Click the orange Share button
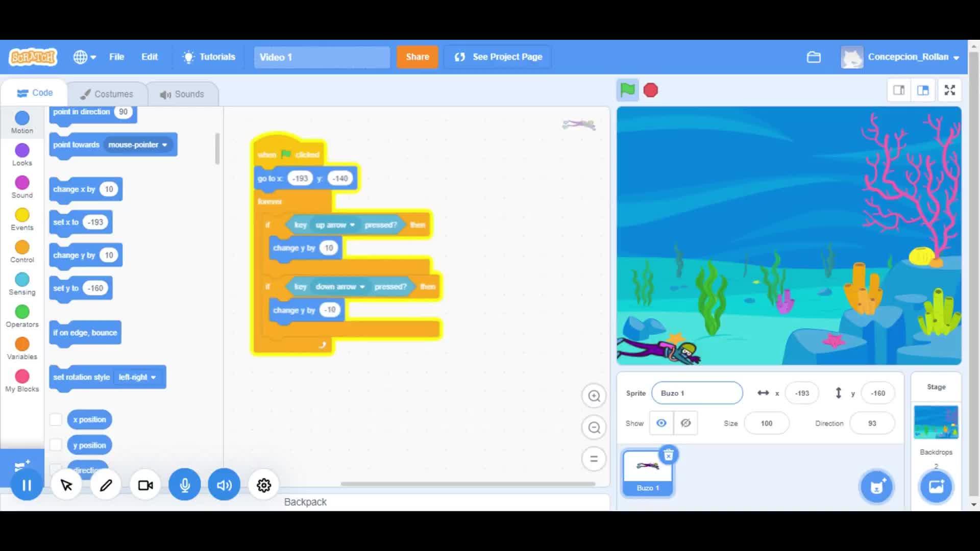The image size is (980, 551). [417, 57]
